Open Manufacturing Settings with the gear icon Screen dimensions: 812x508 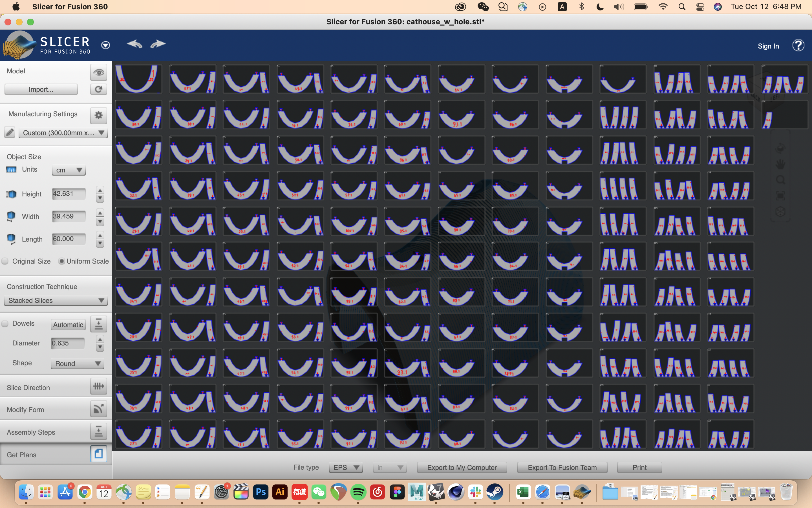point(99,115)
